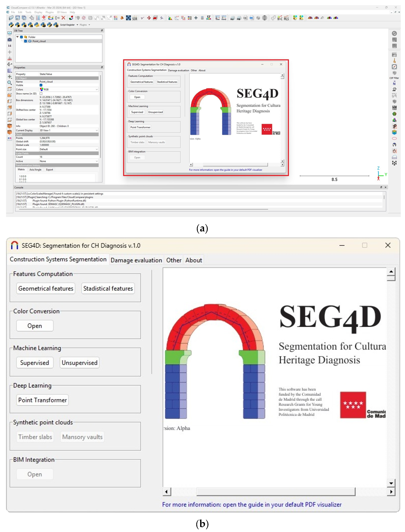Click the MLS plugin toolbar icon
The image size is (405, 532).
[x=286, y=18]
